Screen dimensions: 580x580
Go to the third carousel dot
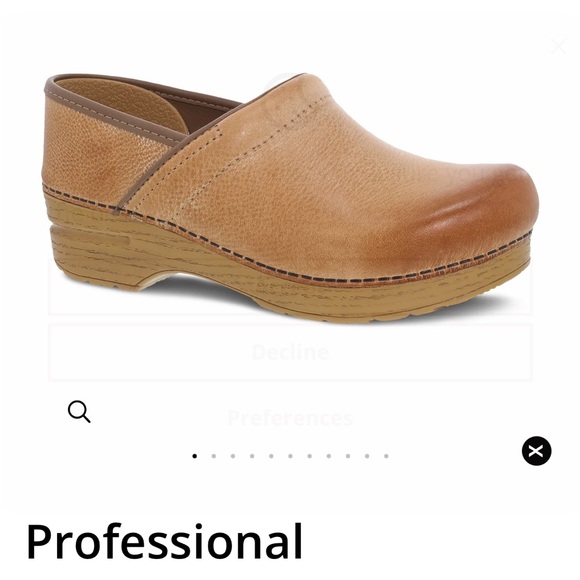coord(233,456)
